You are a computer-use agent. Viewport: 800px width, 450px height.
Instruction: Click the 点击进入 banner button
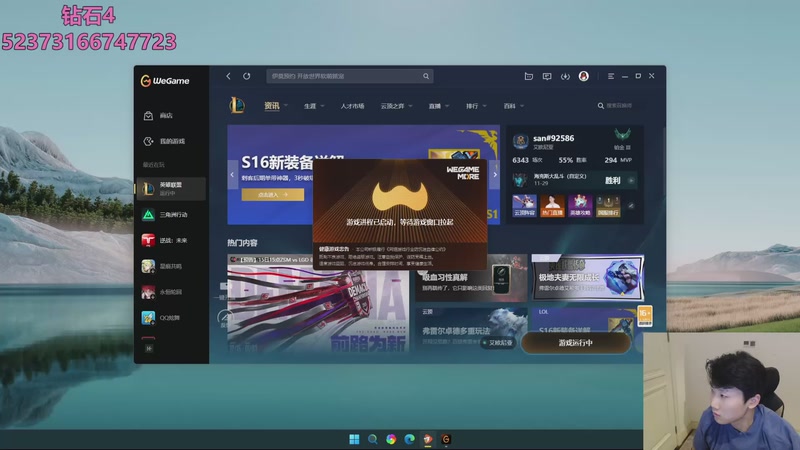tap(273, 194)
